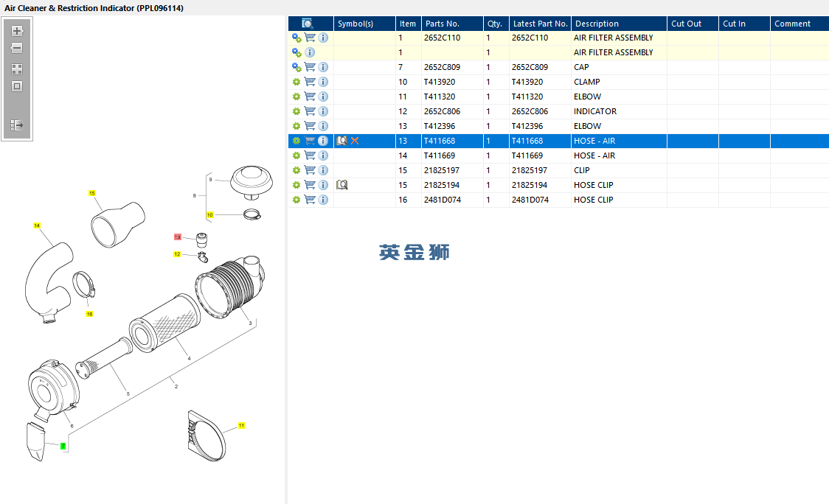The height and width of the screenshot is (504, 829).
Task: Sort by Latest Part No. column header
Action: point(540,24)
